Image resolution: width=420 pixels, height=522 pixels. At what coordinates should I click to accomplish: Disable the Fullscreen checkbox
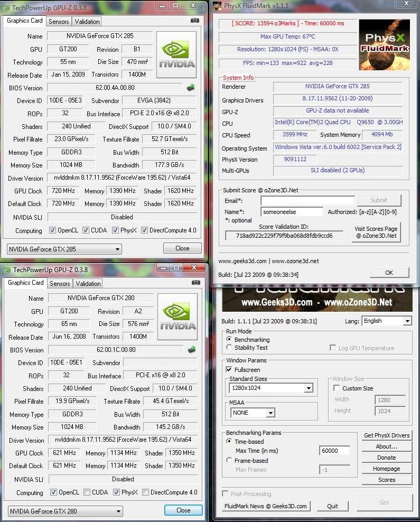pyautogui.click(x=229, y=369)
